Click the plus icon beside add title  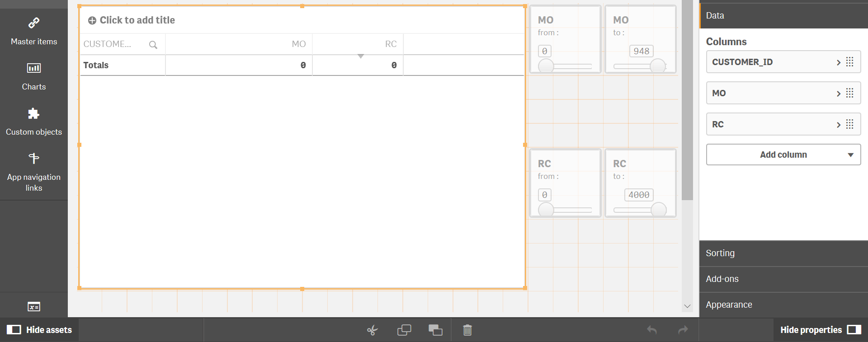[92, 20]
